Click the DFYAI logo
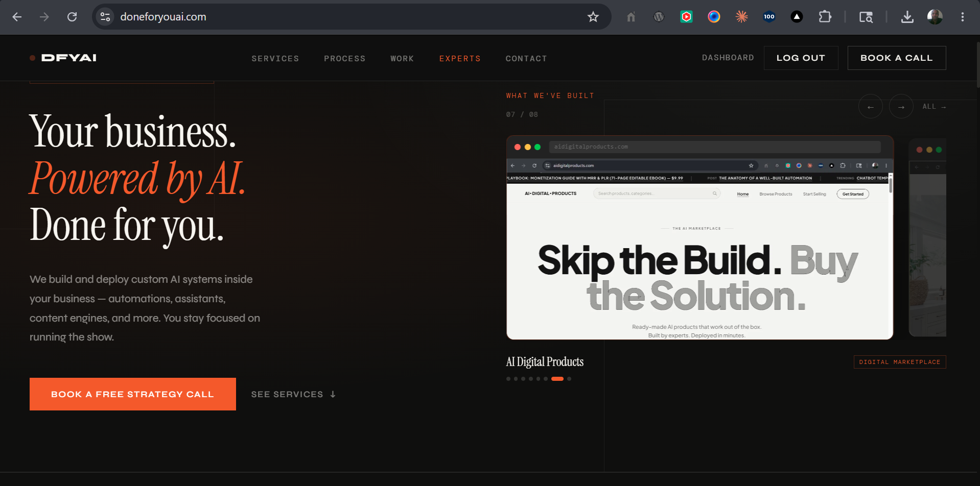 (x=63, y=58)
